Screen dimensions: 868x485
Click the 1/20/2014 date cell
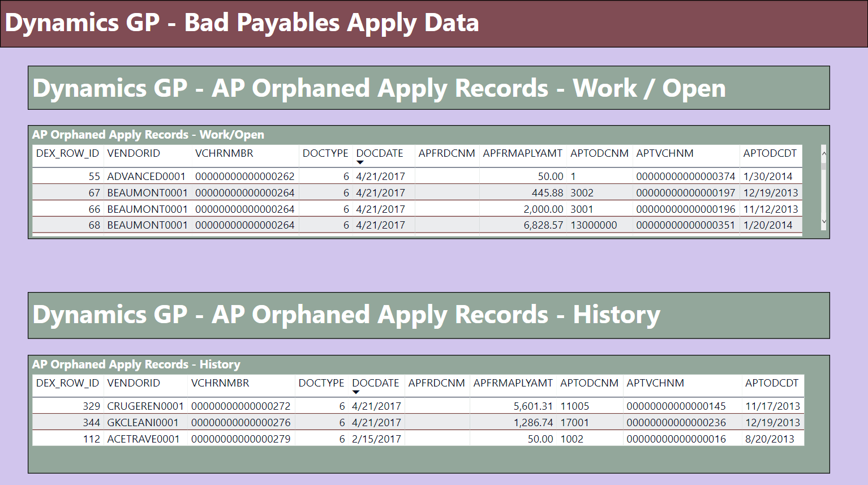coord(768,225)
